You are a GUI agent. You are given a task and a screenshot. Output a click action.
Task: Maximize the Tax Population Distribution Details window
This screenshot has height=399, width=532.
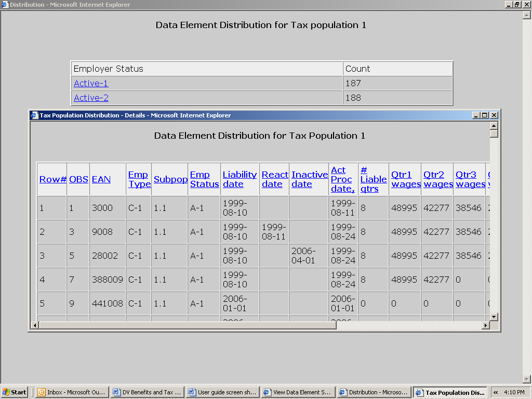(x=485, y=115)
